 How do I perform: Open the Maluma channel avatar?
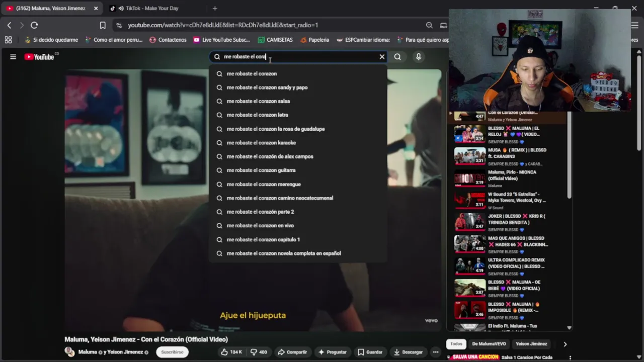click(x=69, y=352)
